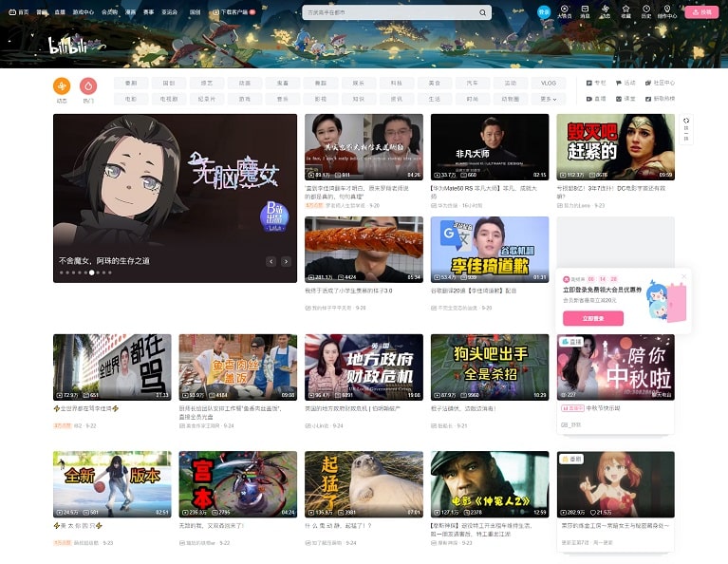
Task: Open 大会员 icon in top bar
Action: (564, 12)
